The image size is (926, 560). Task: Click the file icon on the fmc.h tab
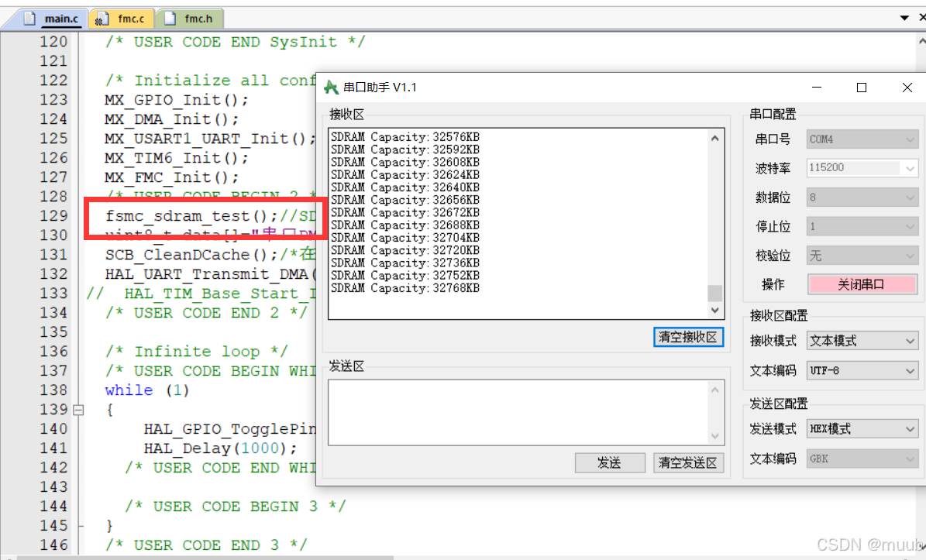tap(170, 19)
